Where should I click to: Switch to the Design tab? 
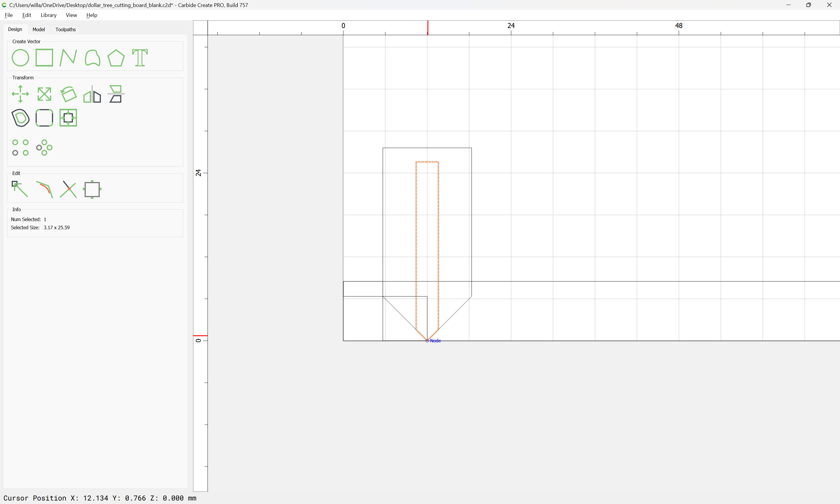click(15, 29)
